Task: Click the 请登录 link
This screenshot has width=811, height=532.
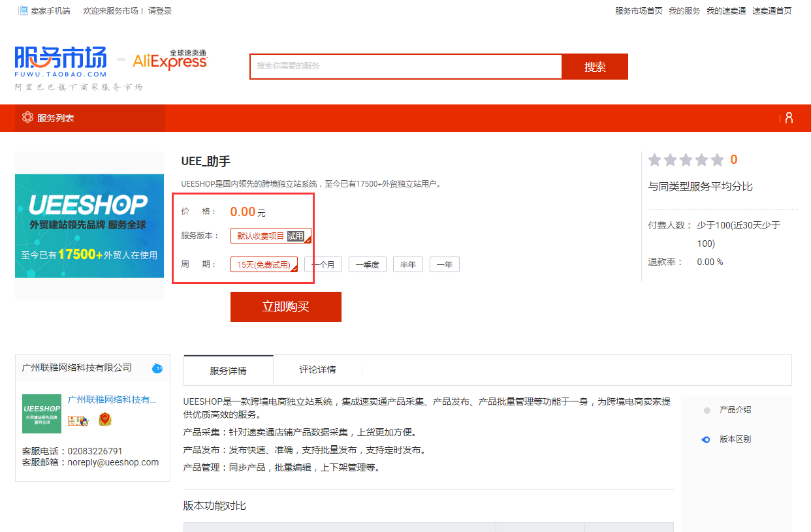Action: coord(161,11)
